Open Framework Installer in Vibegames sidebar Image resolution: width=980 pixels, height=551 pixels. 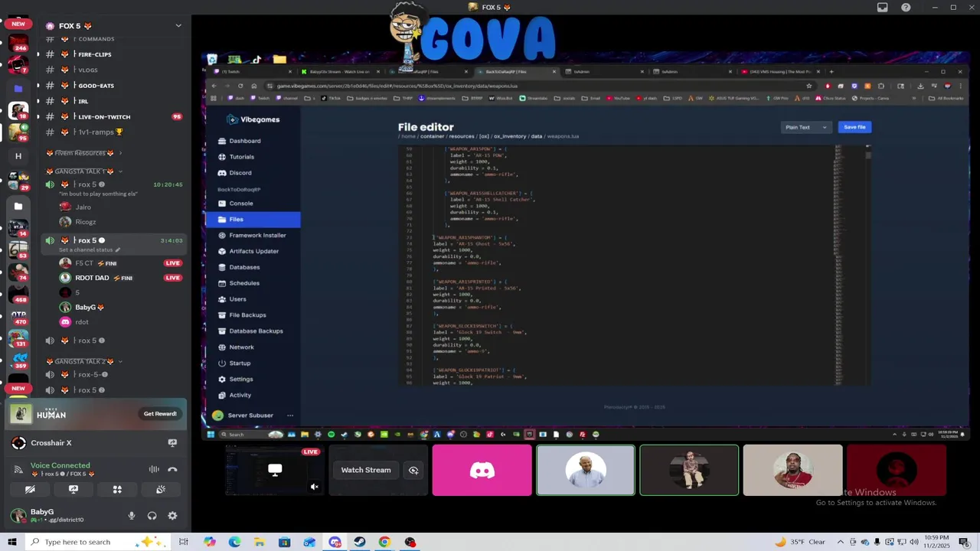[x=257, y=235]
